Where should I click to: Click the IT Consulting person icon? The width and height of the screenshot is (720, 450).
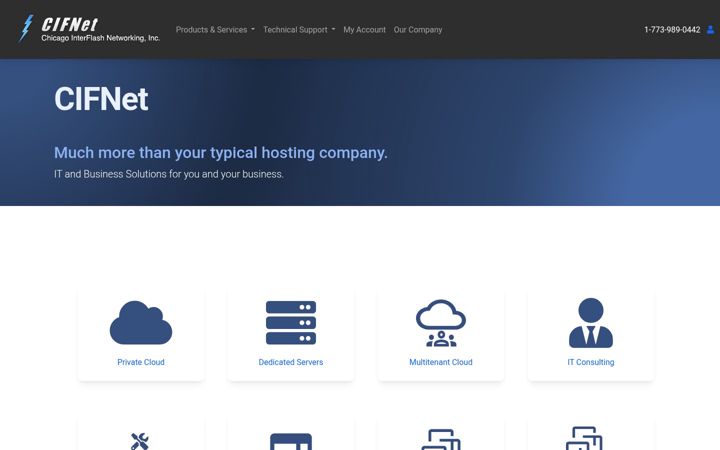pyautogui.click(x=591, y=323)
